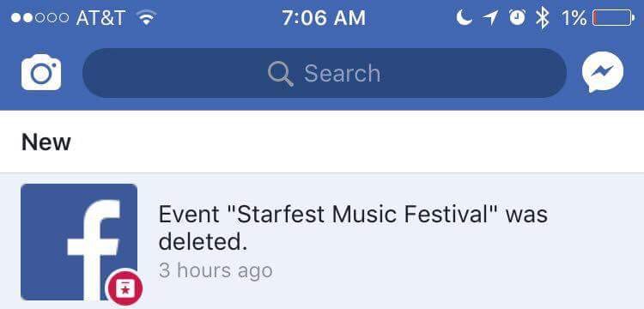Tap the location services arrow icon
This screenshot has height=309, width=644.
click(490, 18)
